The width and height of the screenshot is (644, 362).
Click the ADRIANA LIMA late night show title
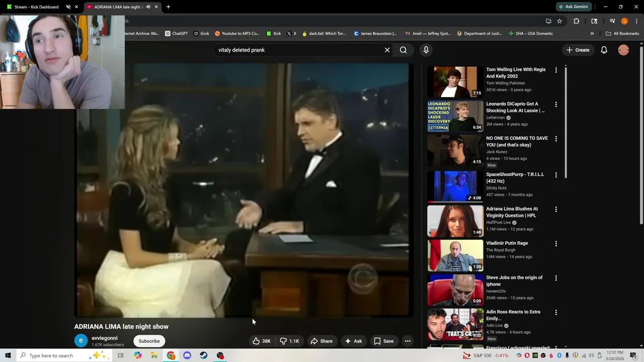(121, 326)
